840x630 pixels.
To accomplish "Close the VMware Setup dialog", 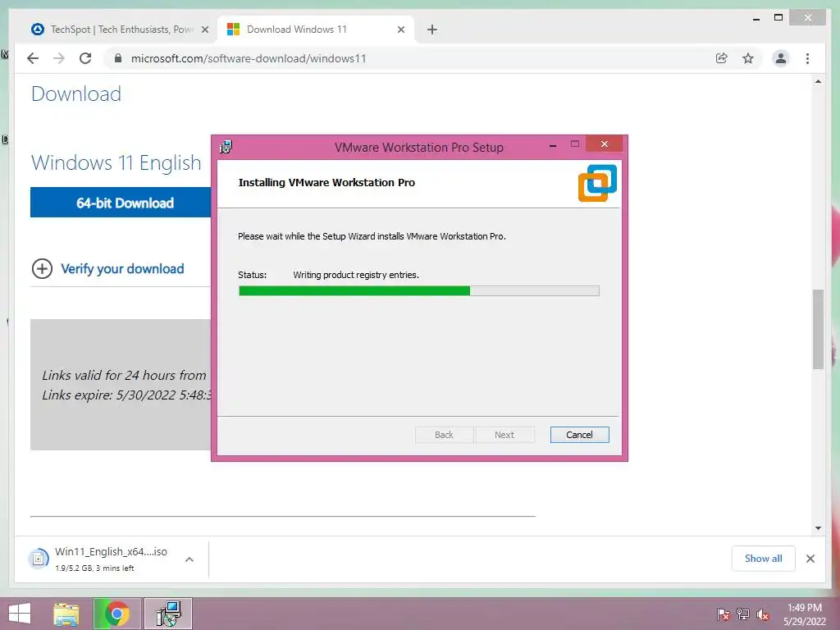I will tap(605, 144).
